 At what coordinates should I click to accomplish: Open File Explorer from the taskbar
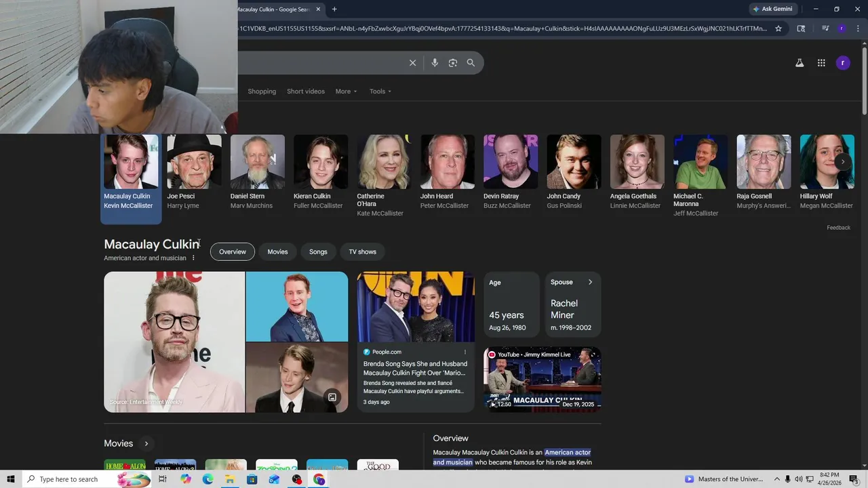coord(230,479)
